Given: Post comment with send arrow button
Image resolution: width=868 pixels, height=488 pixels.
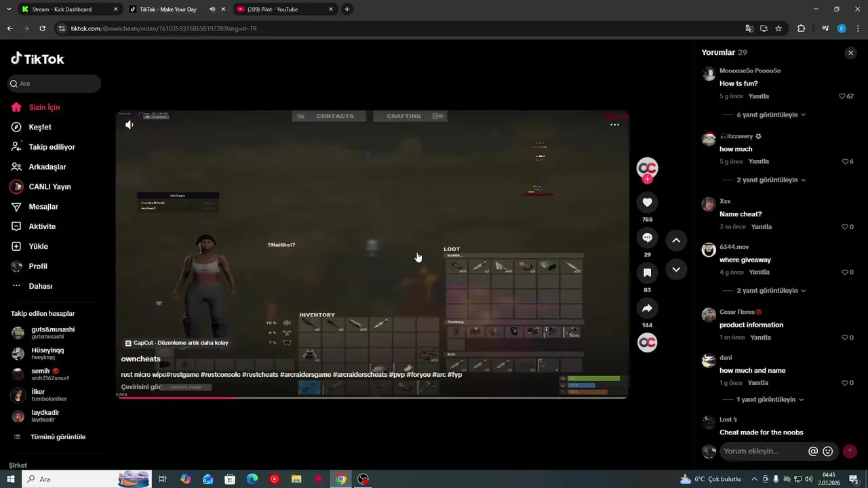Looking at the screenshot, I should [850, 451].
